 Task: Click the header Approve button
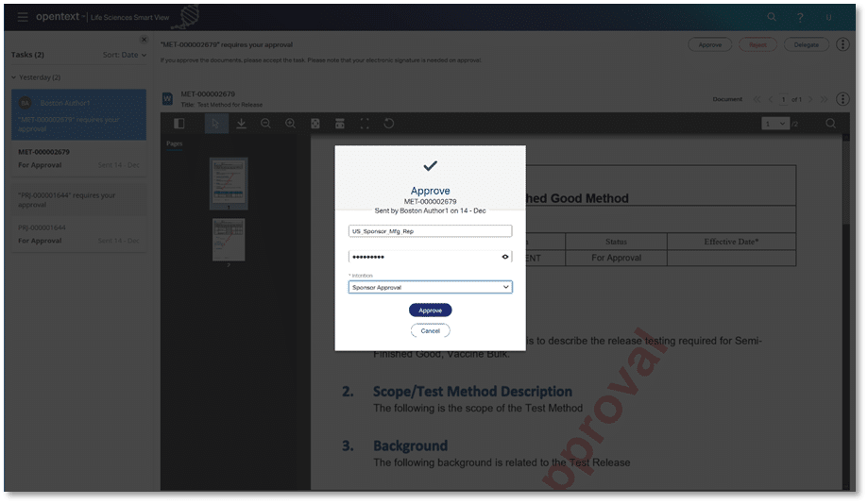(x=709, y=44)
